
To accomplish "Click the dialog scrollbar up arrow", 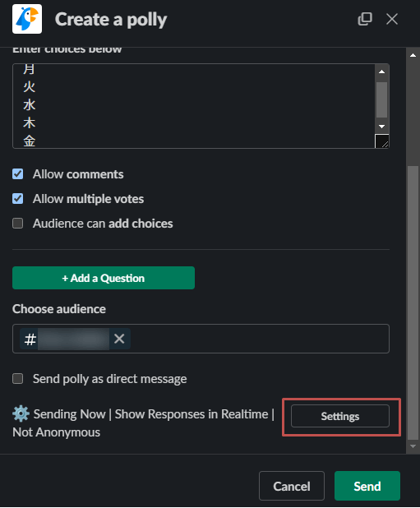I will pyautogui.click(x=413, y=55).
